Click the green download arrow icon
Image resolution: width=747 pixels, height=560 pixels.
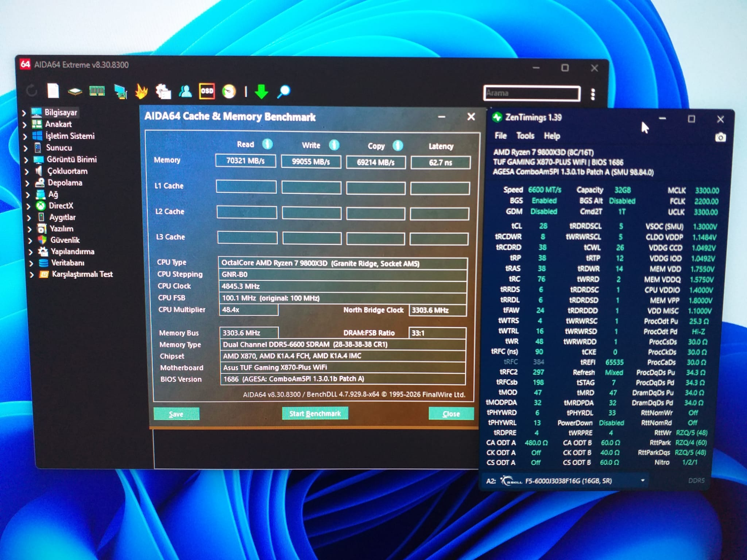pos(261,92)
